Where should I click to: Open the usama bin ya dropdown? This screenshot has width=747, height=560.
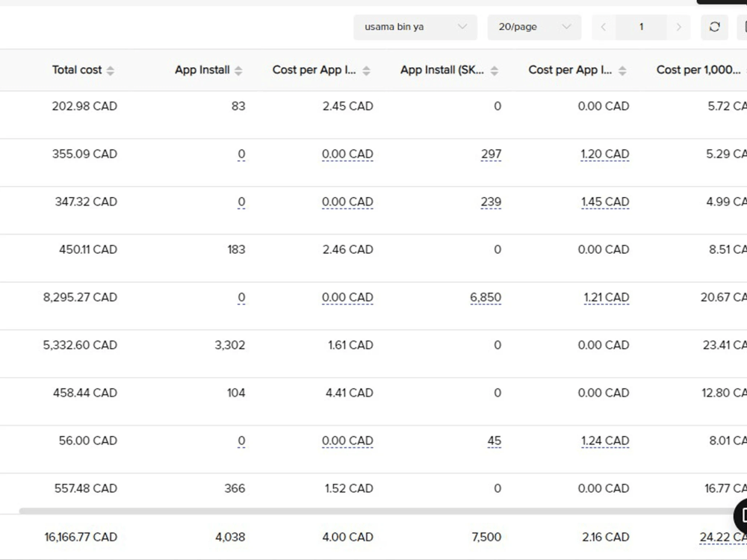coord(415,27)
